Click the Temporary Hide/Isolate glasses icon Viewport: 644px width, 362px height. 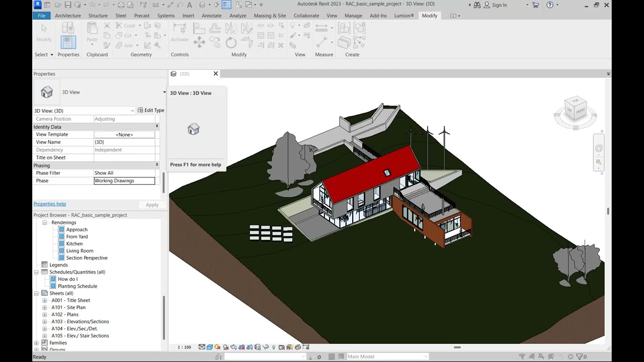pos(266,347)
